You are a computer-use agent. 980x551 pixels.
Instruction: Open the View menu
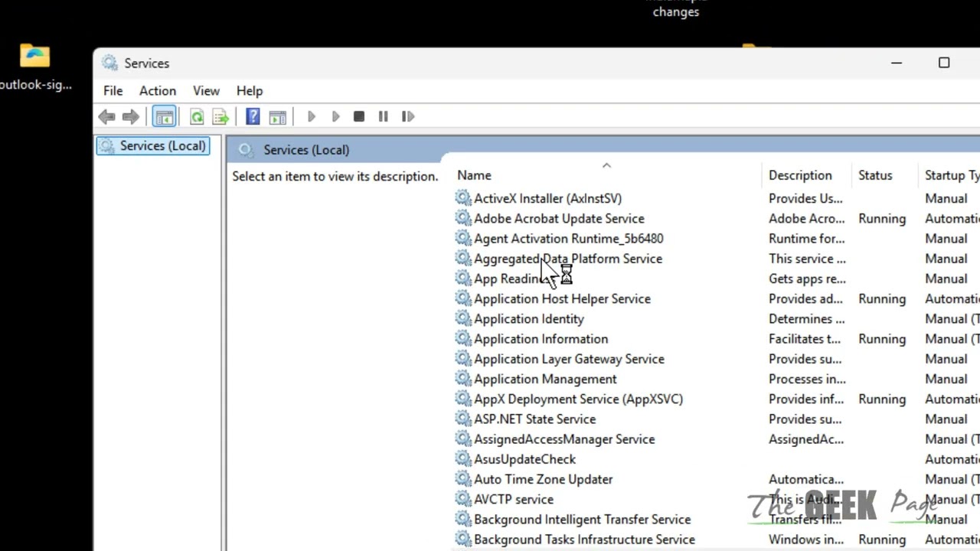pyautogui.click(x=206, y=90)
